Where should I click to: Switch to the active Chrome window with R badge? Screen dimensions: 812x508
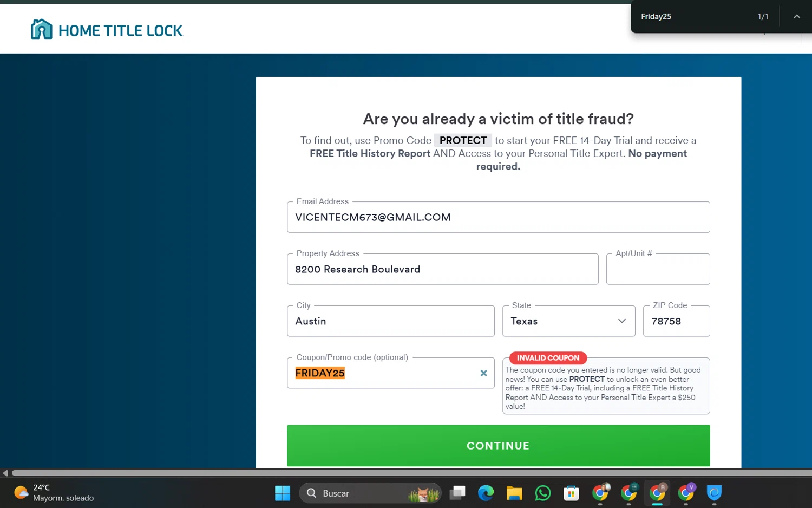[657, 493]
